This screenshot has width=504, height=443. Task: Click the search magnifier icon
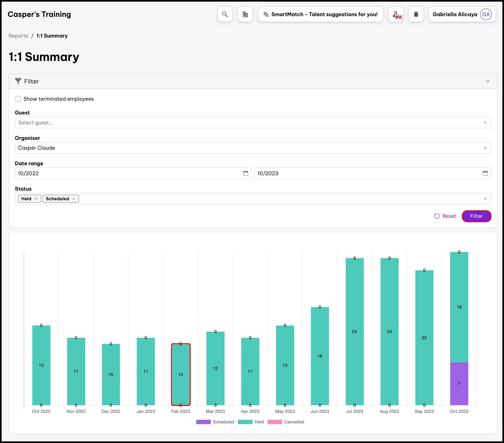225,14
